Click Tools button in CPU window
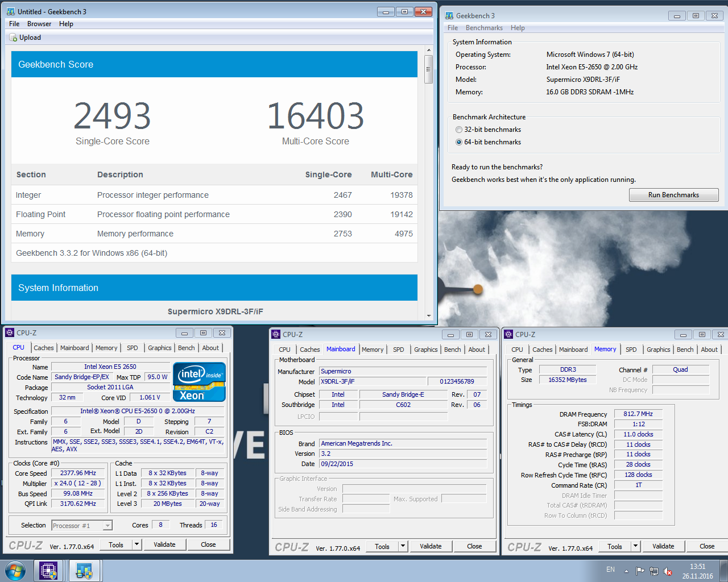 click(116, 544)
